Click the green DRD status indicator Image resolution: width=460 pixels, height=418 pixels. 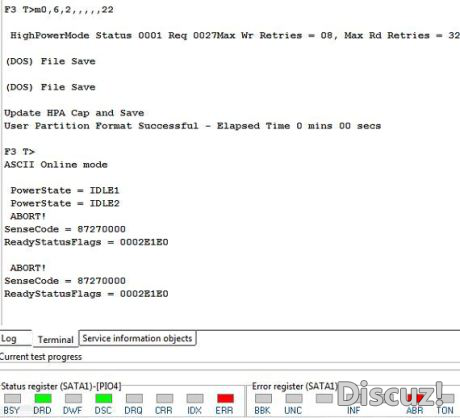[43, 398]
